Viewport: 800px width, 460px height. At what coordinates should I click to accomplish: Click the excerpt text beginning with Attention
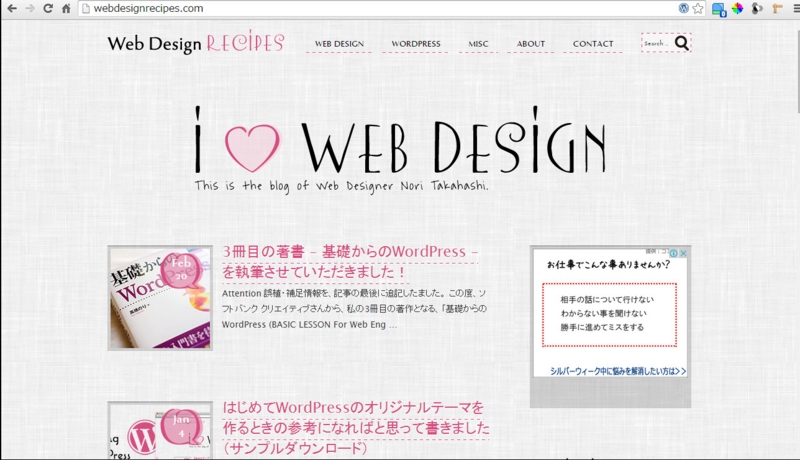coord(354,309)
